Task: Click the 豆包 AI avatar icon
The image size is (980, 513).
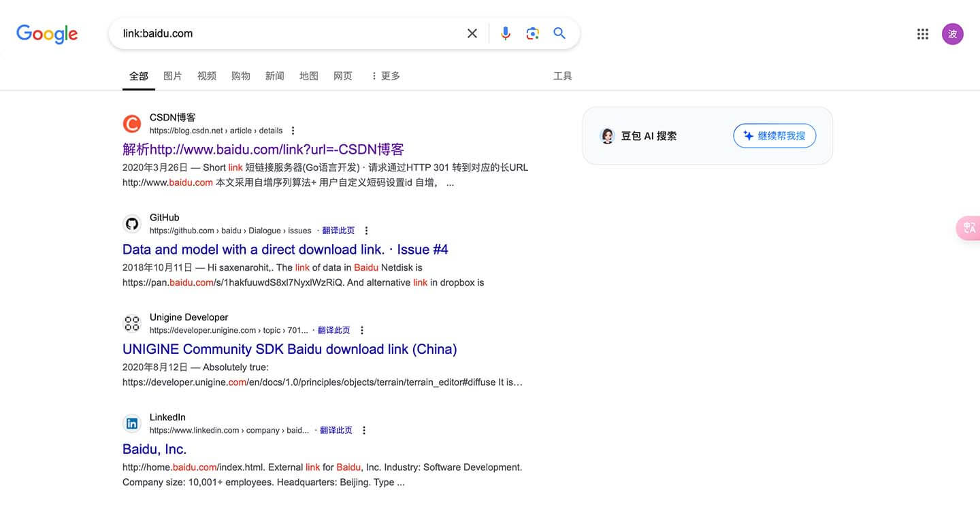Action: point(607,135)
